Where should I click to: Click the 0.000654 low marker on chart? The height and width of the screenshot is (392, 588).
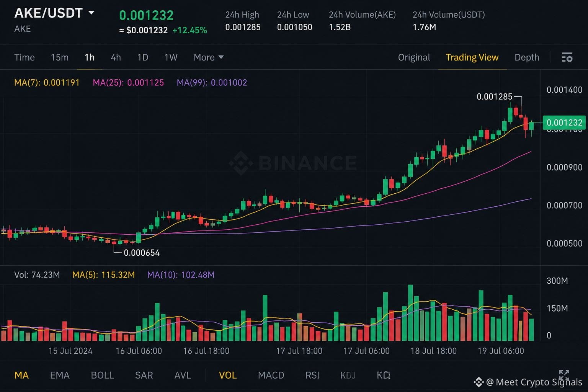click(142, 253)
